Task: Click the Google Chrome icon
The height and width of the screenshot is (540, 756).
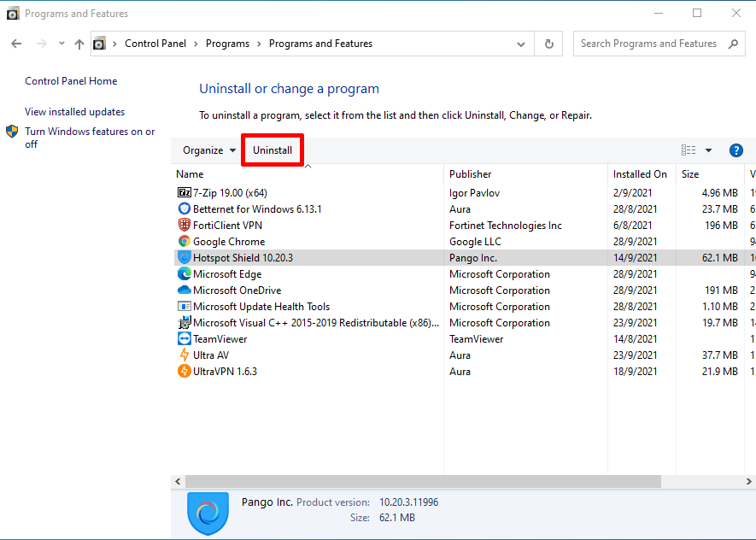Action: click(x=185, y=242)
